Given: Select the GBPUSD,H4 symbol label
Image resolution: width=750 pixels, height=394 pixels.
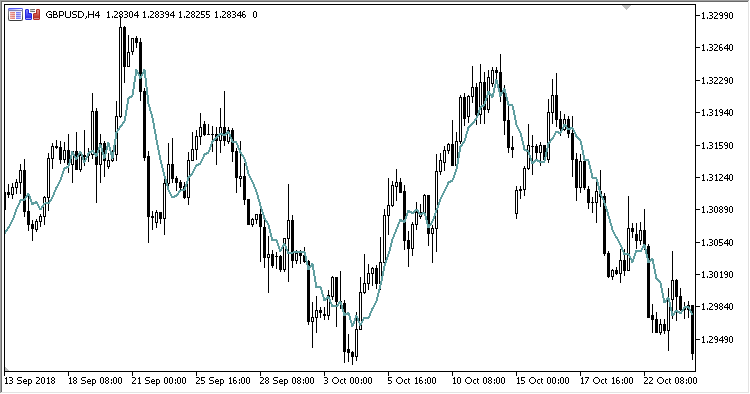Looking at the screenshot, I should point(73,15).
